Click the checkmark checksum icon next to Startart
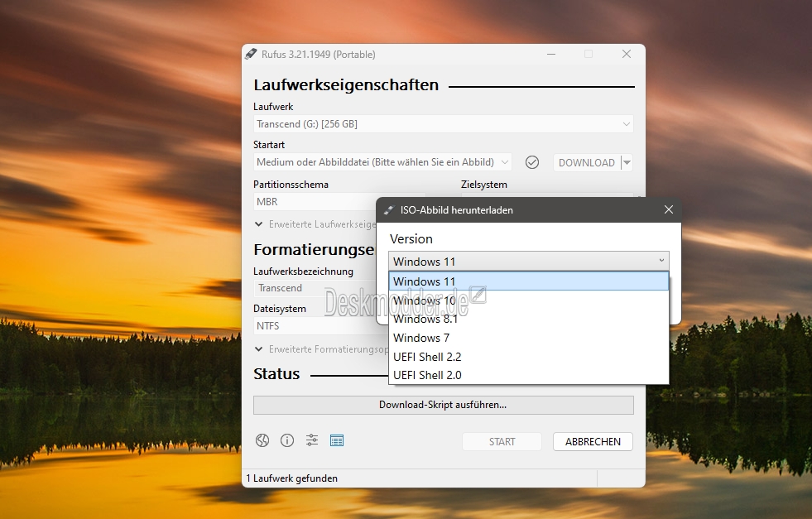 [532, 162]
